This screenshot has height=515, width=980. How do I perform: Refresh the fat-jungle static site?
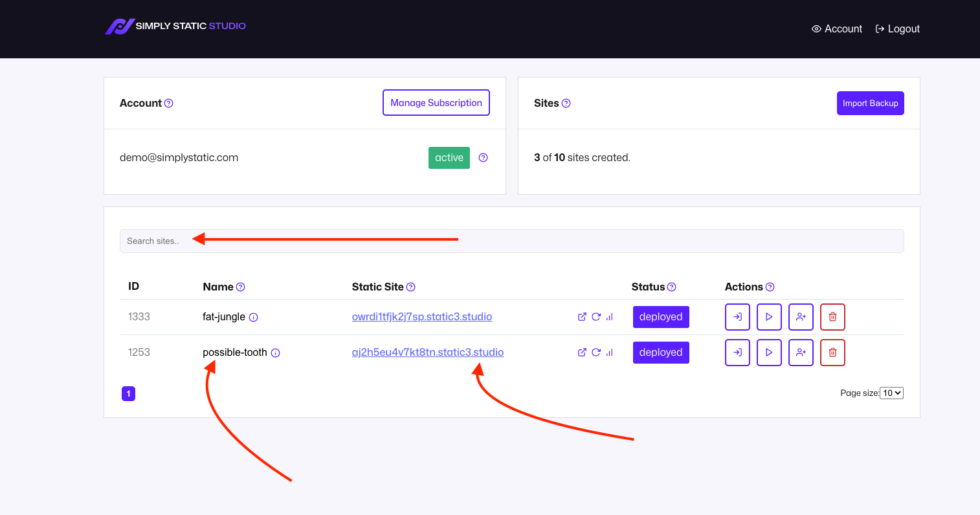pyautogui.click(x=596, y=317)
